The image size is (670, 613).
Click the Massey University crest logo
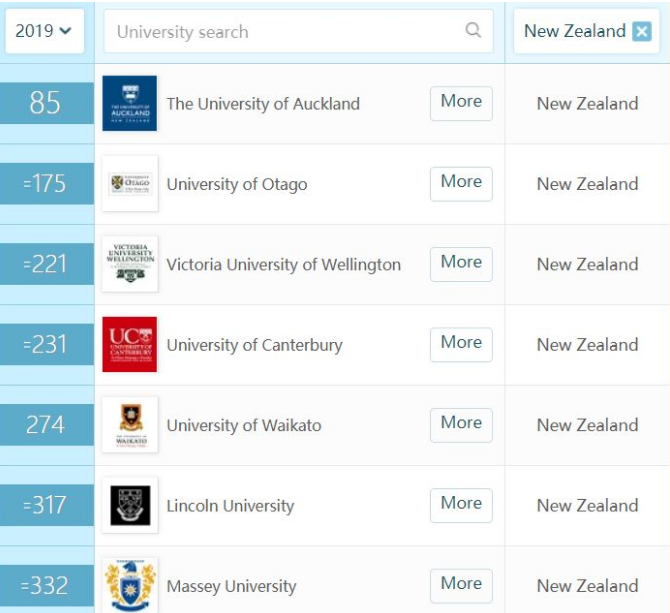click(130, 585)
